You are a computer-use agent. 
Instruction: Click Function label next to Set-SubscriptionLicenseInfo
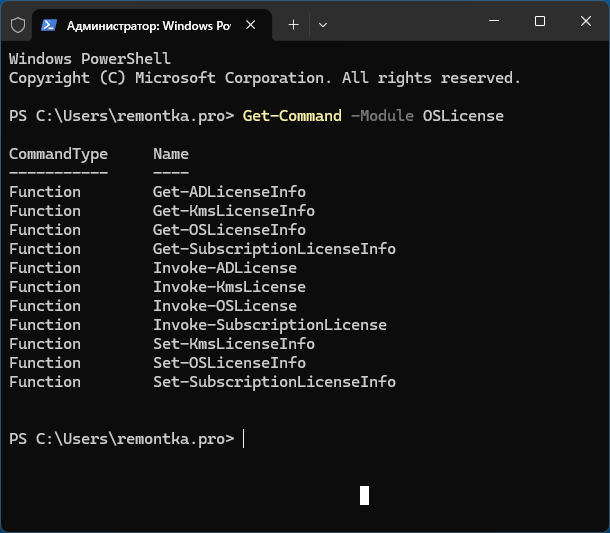pos(45,382)
